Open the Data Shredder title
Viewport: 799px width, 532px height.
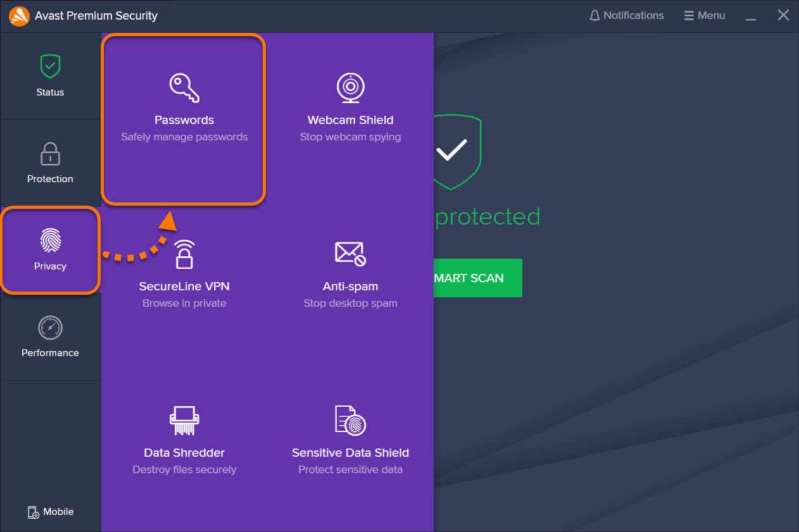pos(184,453)
